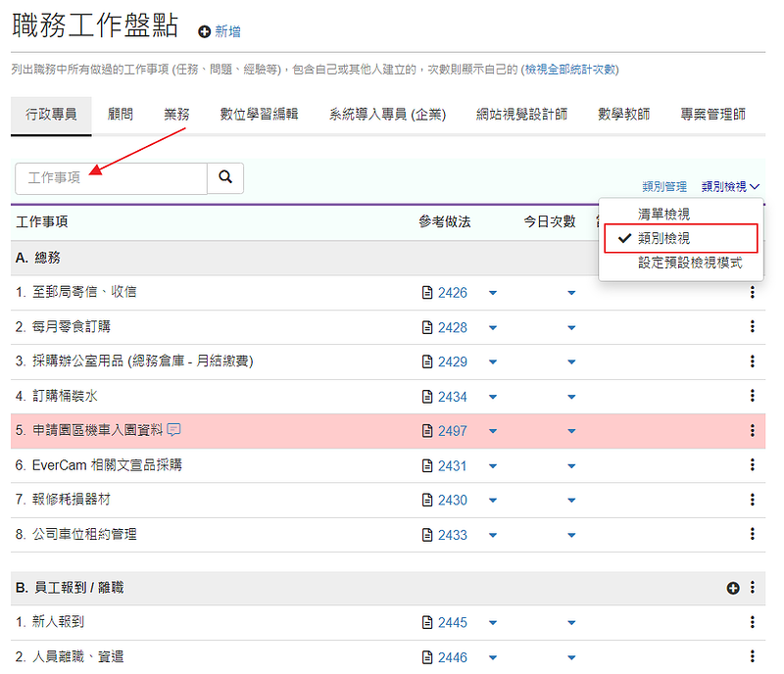Select checked 類別檢視 menu option

click(681, 238)
